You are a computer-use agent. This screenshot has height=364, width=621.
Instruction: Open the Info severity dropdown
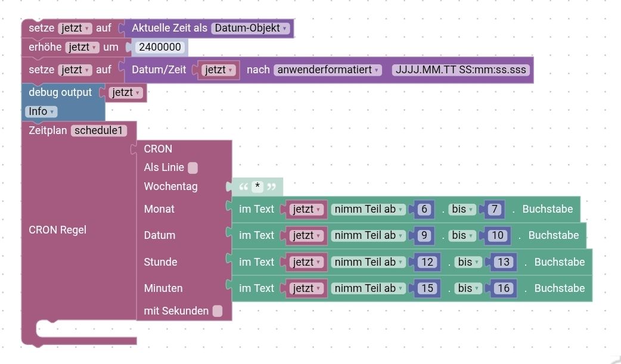tap(41, 111)
